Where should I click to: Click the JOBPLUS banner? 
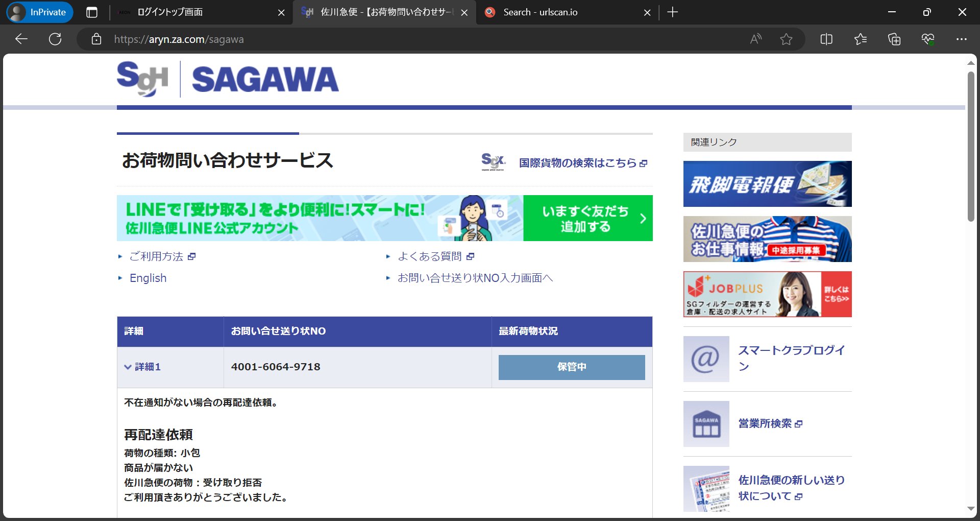[x=767, y=294]
